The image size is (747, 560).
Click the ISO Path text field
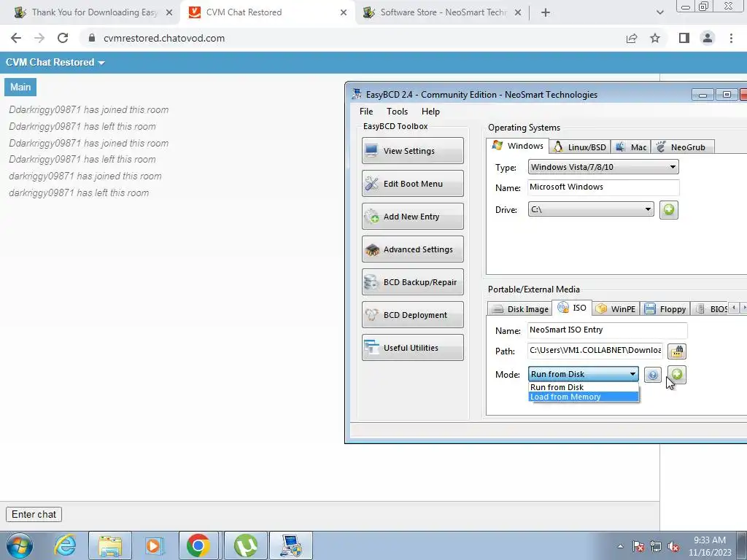click(595, 351)
